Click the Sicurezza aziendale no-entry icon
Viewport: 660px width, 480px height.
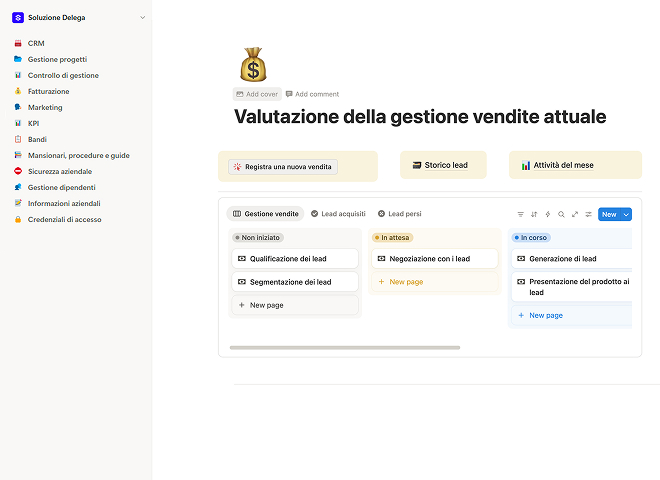pos(18,171)
